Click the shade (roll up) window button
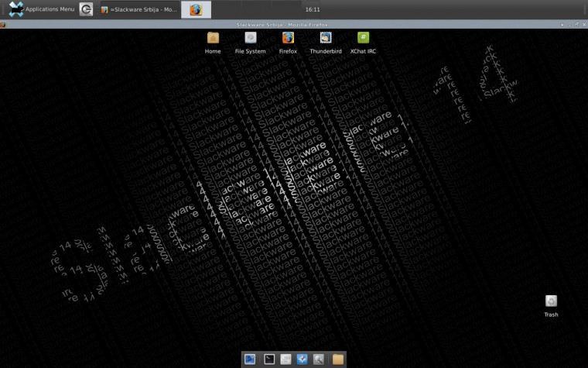This screenshot has height=368, width=588. point(562,25)
